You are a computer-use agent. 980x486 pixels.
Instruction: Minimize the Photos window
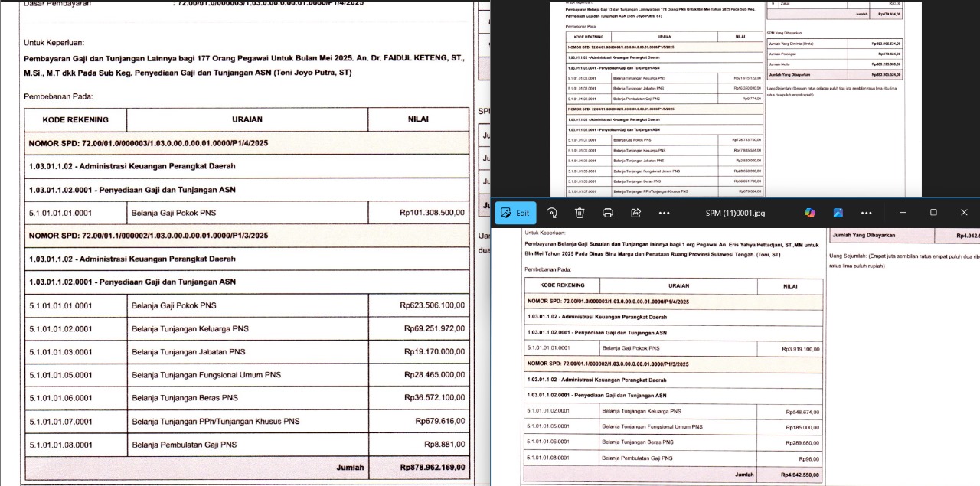click(903, 213)
